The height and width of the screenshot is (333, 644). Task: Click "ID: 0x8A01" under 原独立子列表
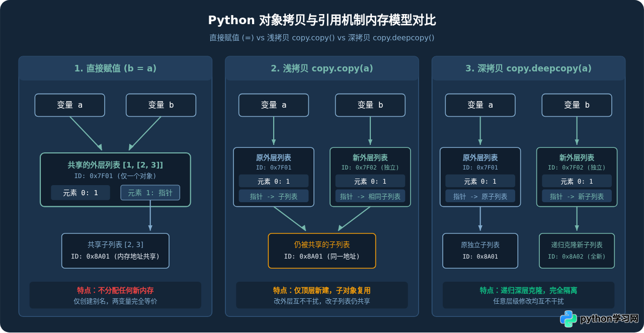(480, 257)
